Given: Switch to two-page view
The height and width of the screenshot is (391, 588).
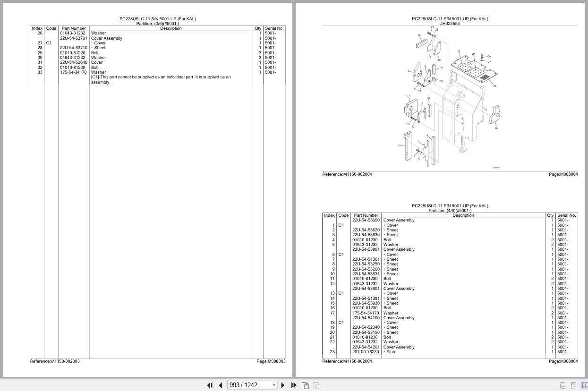Looking at the screenshot, I should click(584, 385).
